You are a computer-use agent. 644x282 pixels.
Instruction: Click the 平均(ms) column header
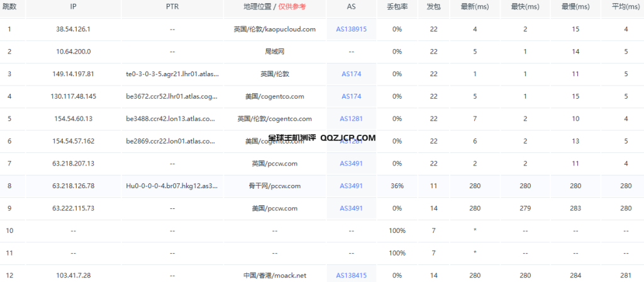pyautogui.click(x=626, y=6)
